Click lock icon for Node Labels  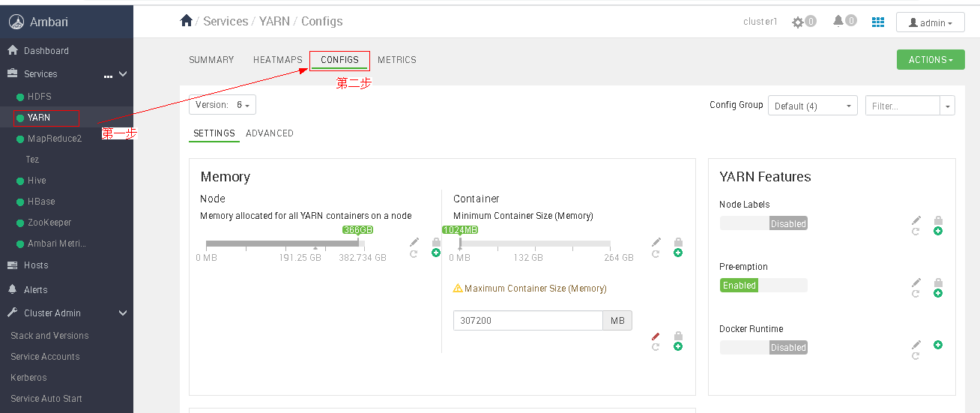(x=938, y=220)
